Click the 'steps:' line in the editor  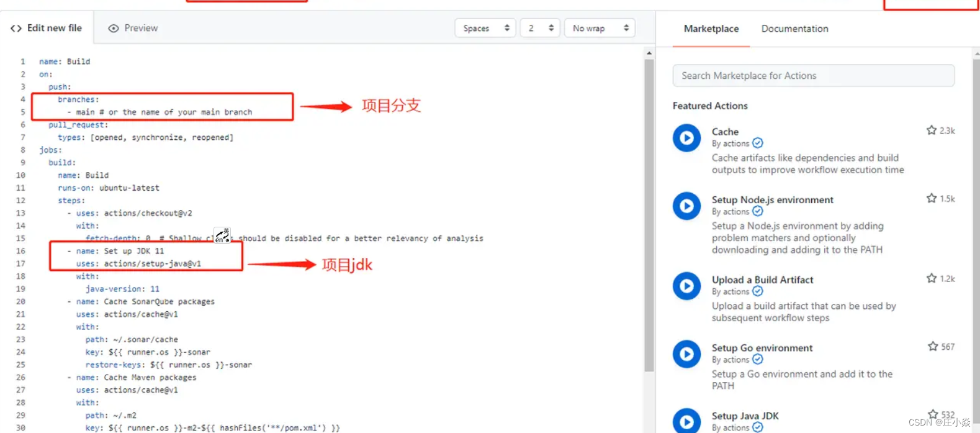tap(71, 201)
